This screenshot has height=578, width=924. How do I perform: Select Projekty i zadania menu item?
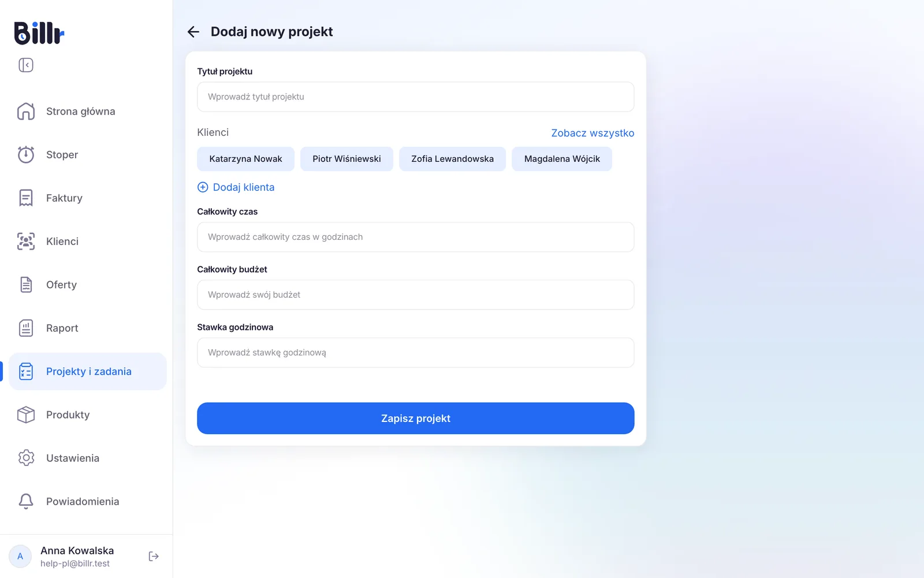pos(87,371)
